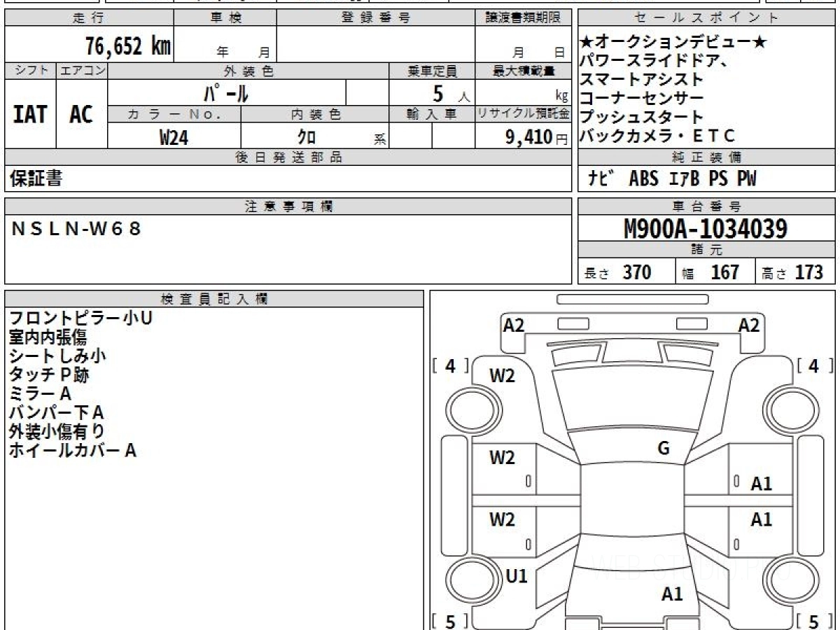840x630 pixels.
Task: Select the NSLN-W68 note text
Action: point(77,228)
